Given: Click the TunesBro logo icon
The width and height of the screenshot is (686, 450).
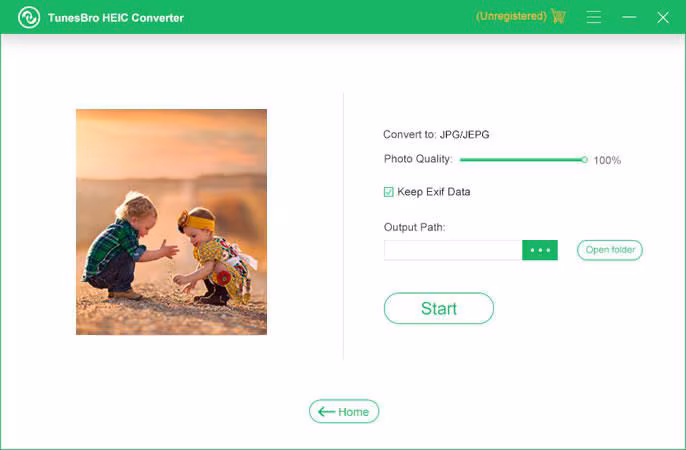Looking at the screenshot, I should [x=29, y=17].
